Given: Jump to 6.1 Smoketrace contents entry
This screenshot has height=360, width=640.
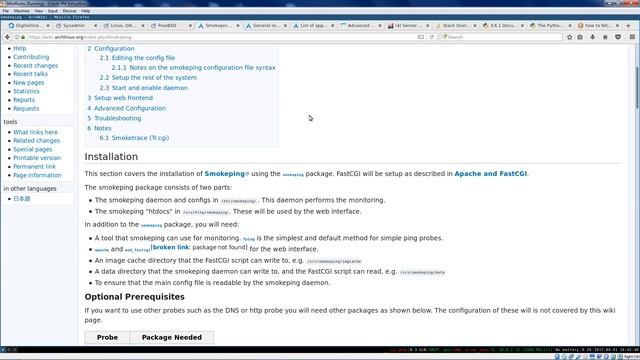Looking at the screenshot, I should [134, 138].
